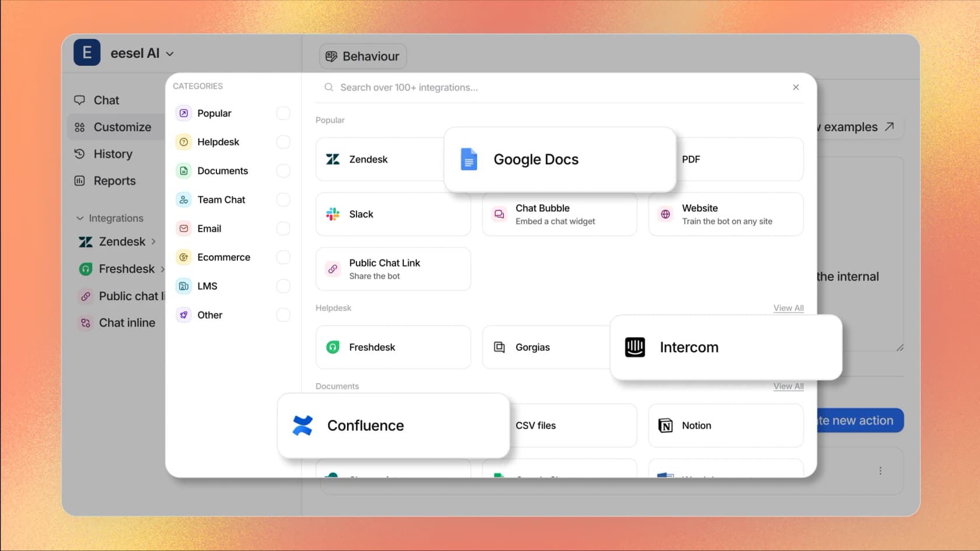980x551 pixels.
Task: Click the Chat inline sidebar icon
Action: click(86, 323)
